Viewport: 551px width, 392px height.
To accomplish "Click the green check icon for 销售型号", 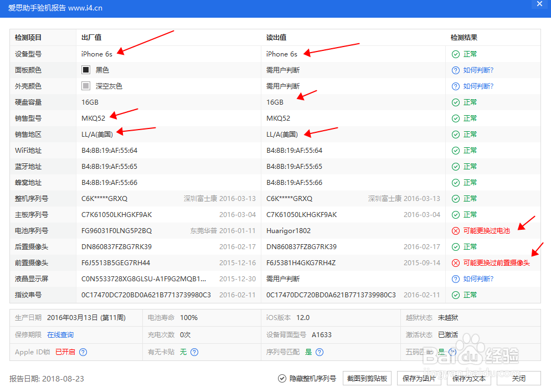I will (455, 118).
